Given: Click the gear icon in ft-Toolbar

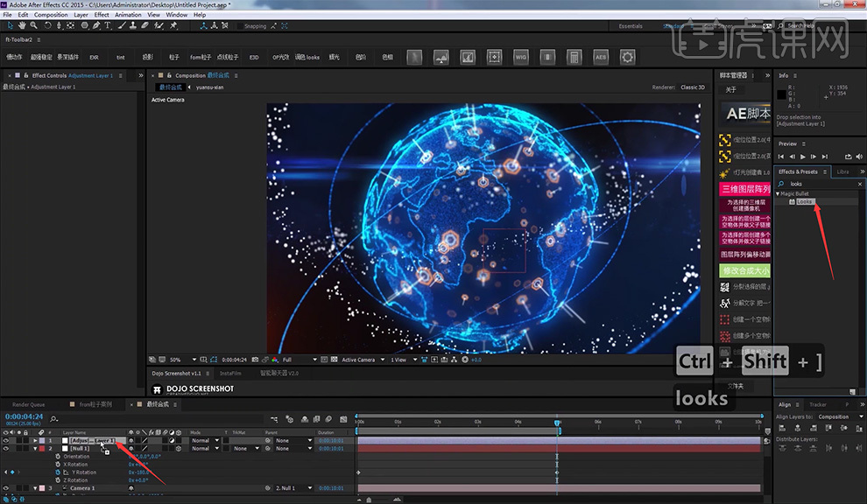Looking at the screenshot, I should pos(627,57).
